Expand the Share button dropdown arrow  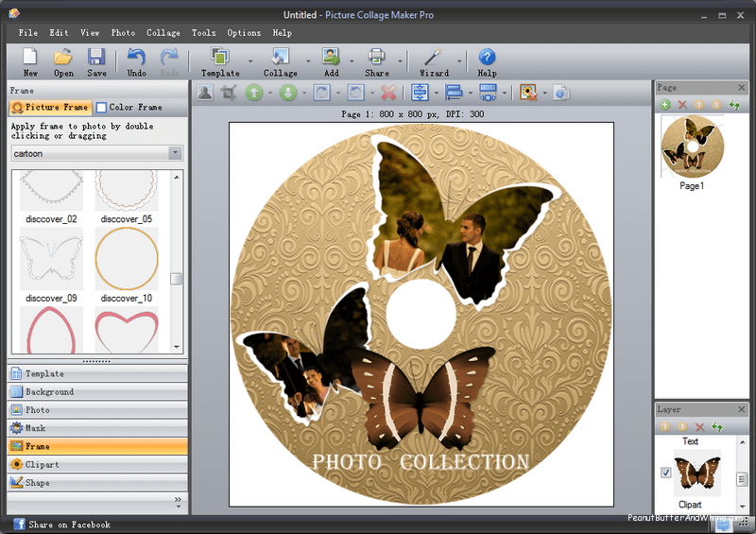[x=401, y=62]
